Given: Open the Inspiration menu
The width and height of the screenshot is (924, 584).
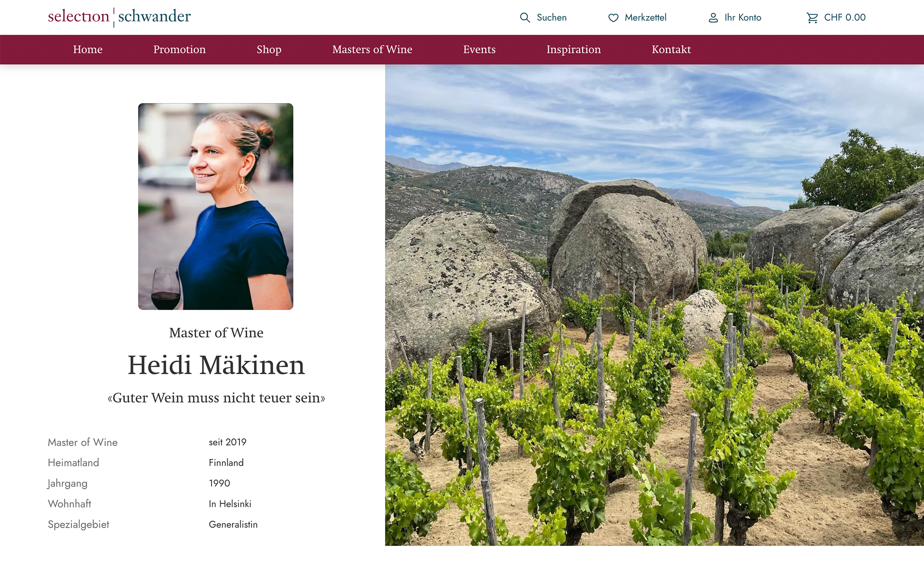Looking at the screenshot, I should pos(574,49).
